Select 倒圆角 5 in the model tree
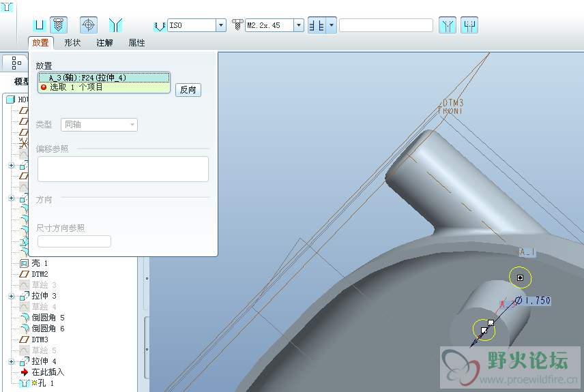Viewport: 584px width, 392px height. [48, 318]
